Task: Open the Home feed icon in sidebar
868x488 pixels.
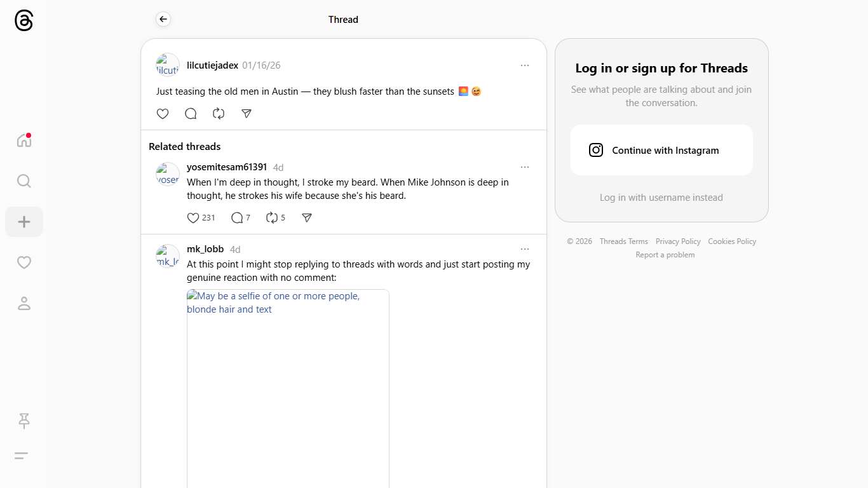Action: pos(24,140)
